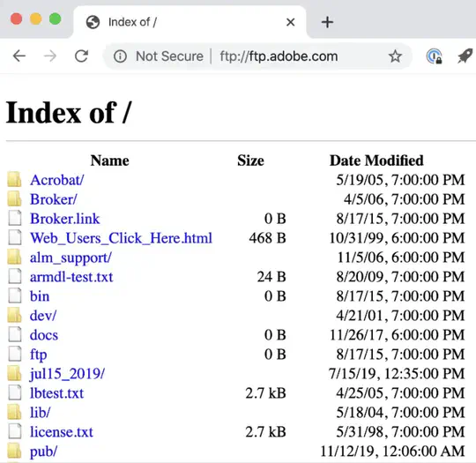476x463 pixels.
Task: Open the jul15_2019/ folder
Action: (x=67, y=374)
